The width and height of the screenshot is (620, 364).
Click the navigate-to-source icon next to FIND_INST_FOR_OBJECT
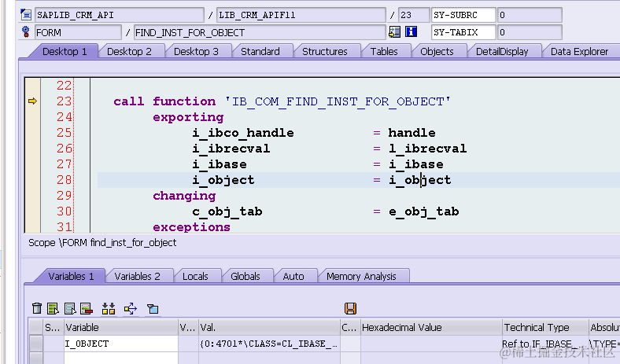tap(394, 32)
